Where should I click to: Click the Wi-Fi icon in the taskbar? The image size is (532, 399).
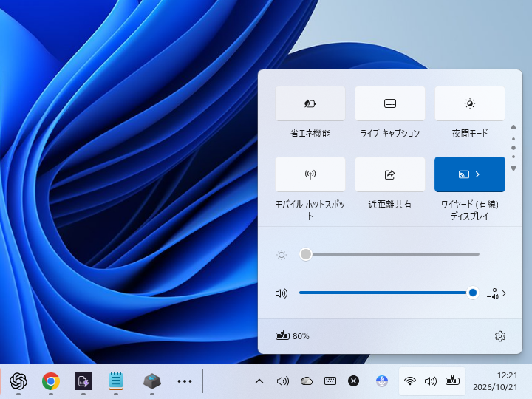pyautogui.click(x=410, y=381)
